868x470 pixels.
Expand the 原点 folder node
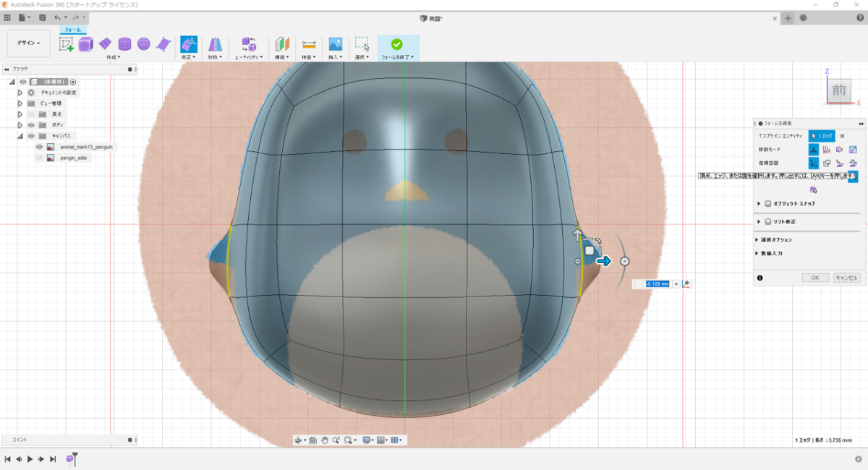click(x=20, y=114)
